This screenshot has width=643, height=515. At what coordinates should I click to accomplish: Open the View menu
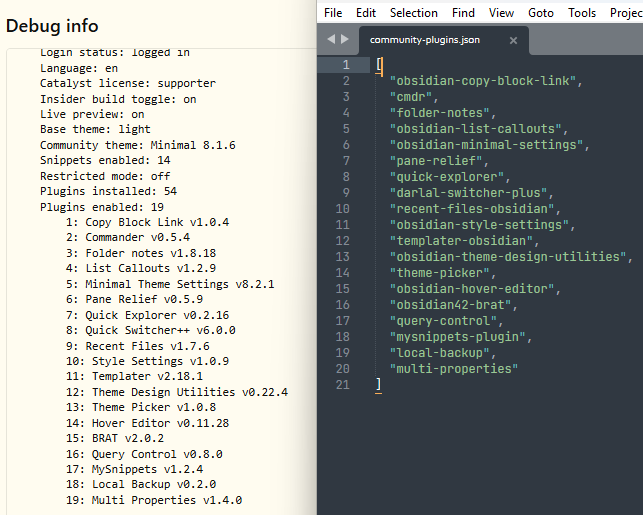tap(501, 13)
